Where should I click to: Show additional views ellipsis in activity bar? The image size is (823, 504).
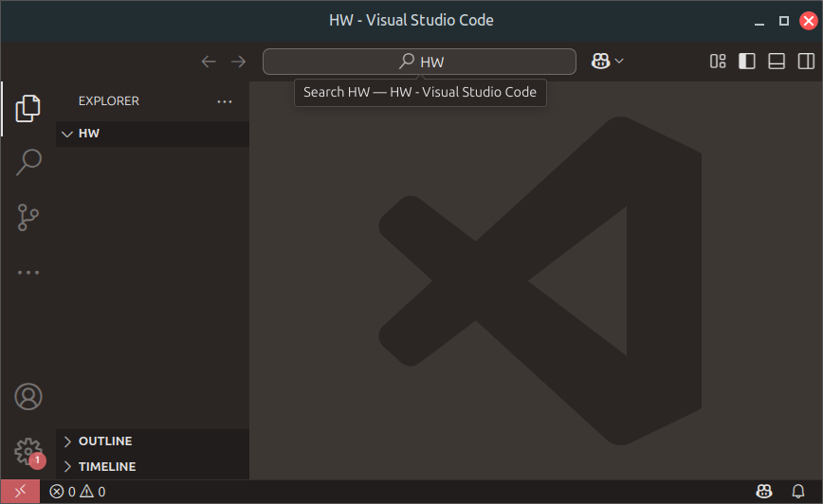click(27, 272)
